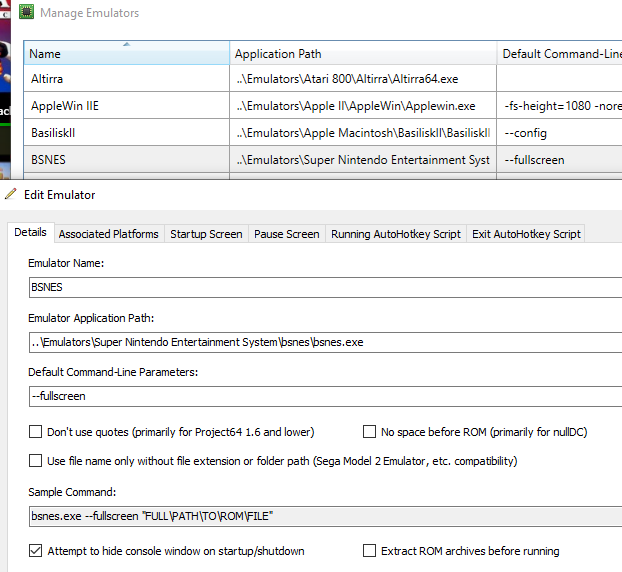This screenshot has width=622, height=572.
Task: Click the Emulator Name input field
Action: [x=325, y=287]
